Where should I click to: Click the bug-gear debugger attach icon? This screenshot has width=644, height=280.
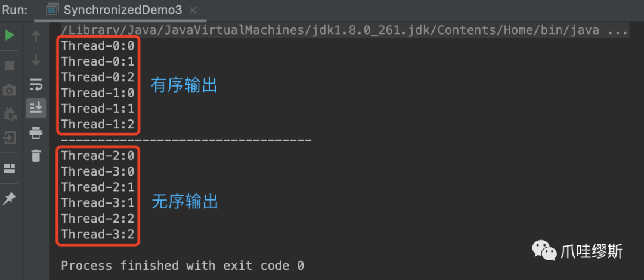tap(10, 114)
